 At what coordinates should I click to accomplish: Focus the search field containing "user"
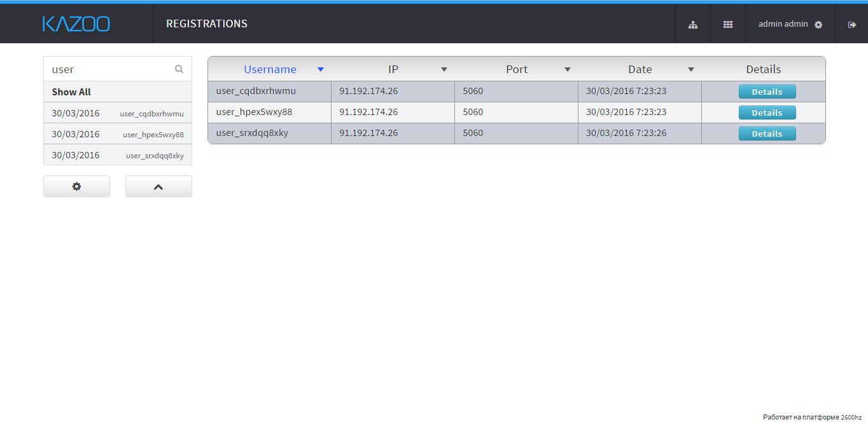tap(108, 69)
